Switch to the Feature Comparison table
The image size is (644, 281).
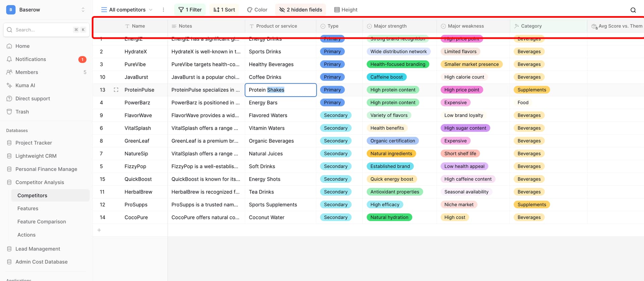coord(42,222)
